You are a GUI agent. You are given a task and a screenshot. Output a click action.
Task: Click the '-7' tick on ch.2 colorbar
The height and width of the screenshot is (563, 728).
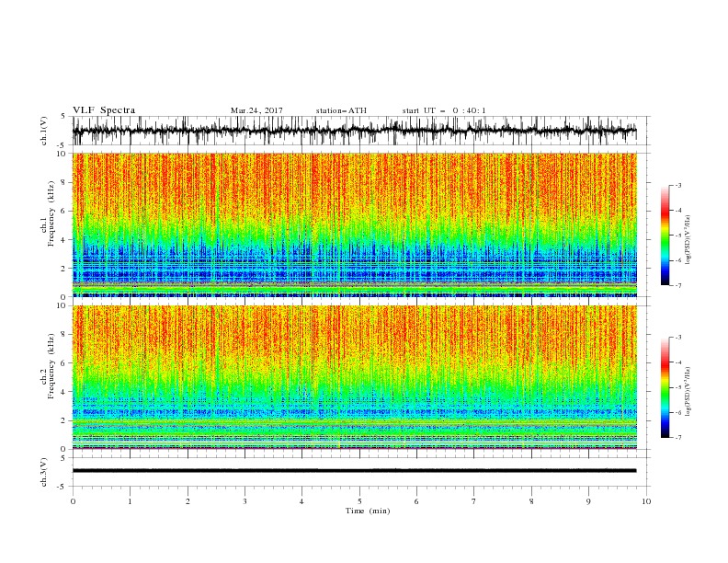[x=678, y=438]
